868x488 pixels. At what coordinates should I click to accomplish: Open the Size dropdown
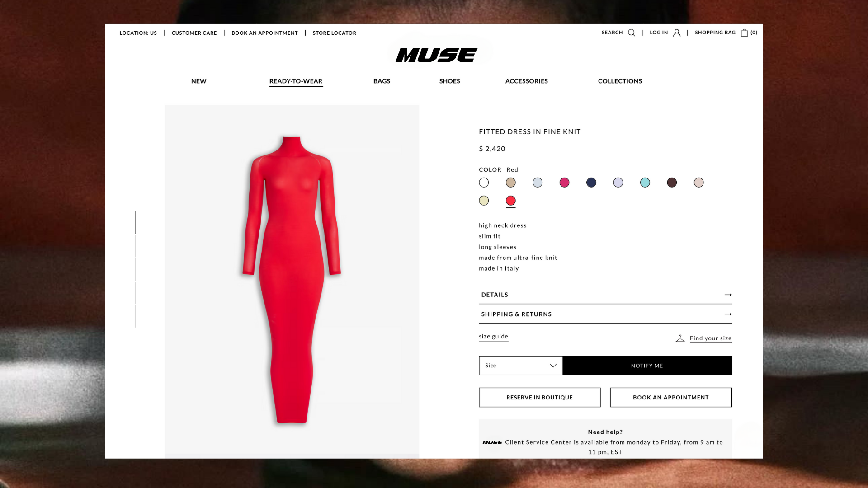pyautogui.click(x=521, y=366)
